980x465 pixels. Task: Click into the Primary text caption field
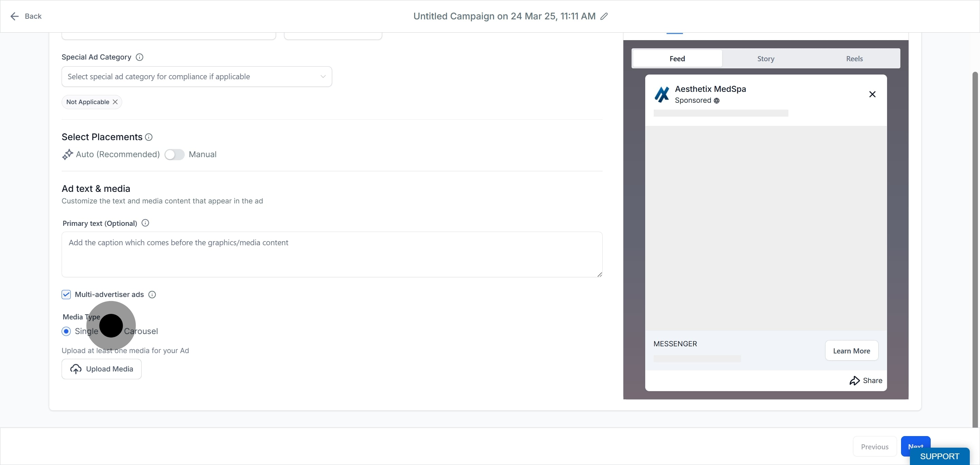(x=332, y=254)
